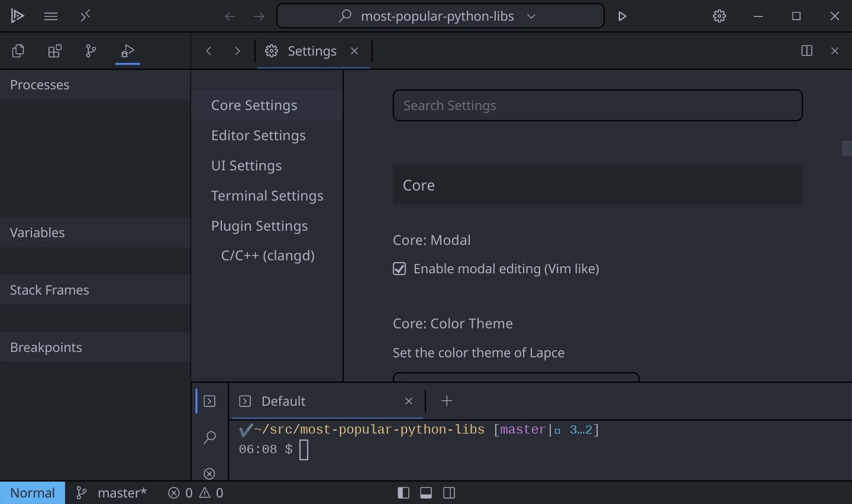Click the Debug panel icon

point(128,51)
